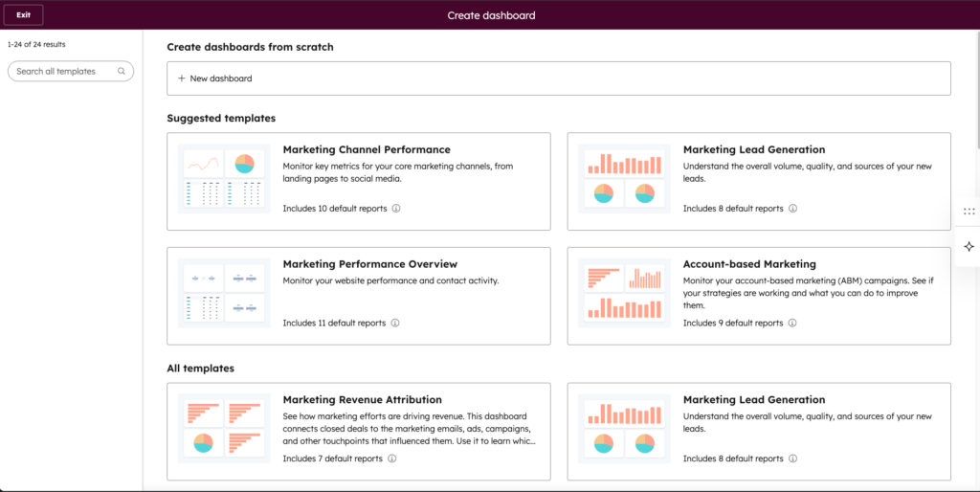
Task: Select the Account-based Marketing template title
Action: pyautogui.click(x=749, y=264)
